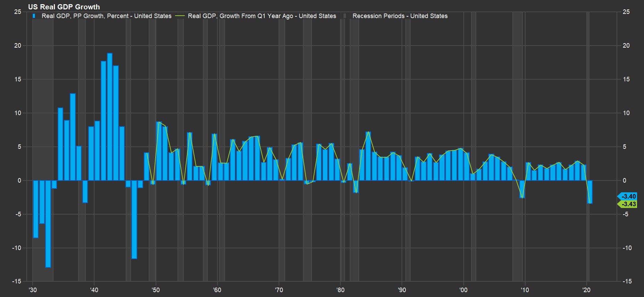Click the left axis 15 label
644x297 pixels.
18,79
